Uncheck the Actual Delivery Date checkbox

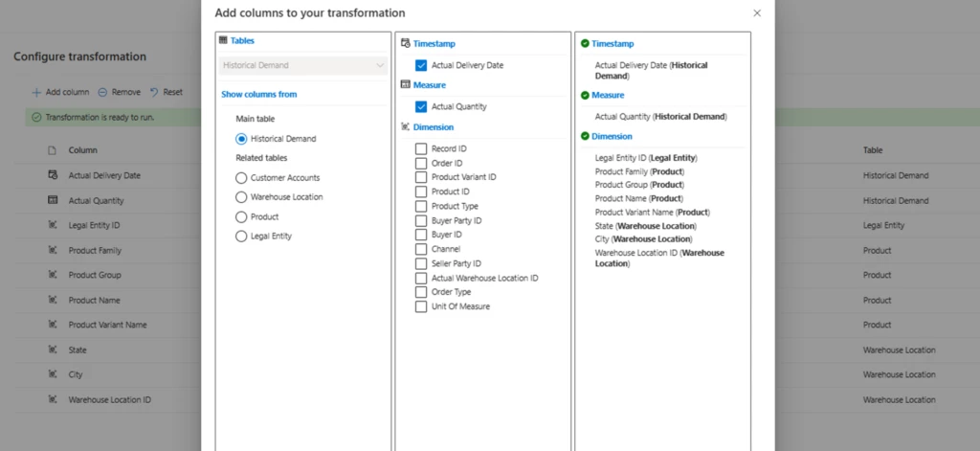[x=421, y=65]
